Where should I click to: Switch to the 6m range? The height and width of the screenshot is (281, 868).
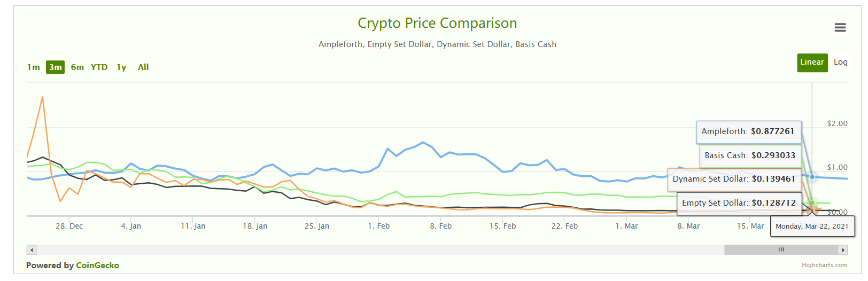coord(77,67)
